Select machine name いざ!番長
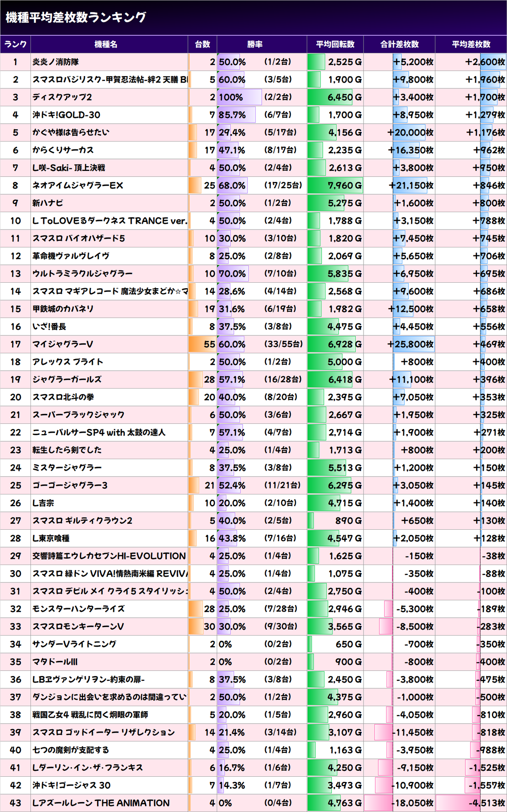 (50, 327)
